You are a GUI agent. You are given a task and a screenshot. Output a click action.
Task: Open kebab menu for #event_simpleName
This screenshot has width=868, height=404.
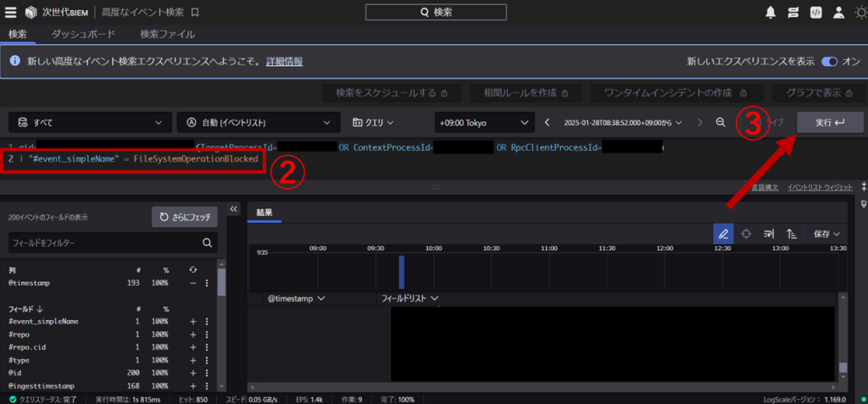point(207,322)
